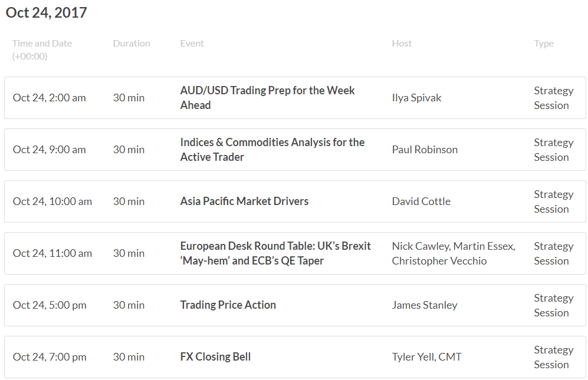
Task: Click hosts Nick Cawley, Martin Essex text
Action: (x=454, y=246)
